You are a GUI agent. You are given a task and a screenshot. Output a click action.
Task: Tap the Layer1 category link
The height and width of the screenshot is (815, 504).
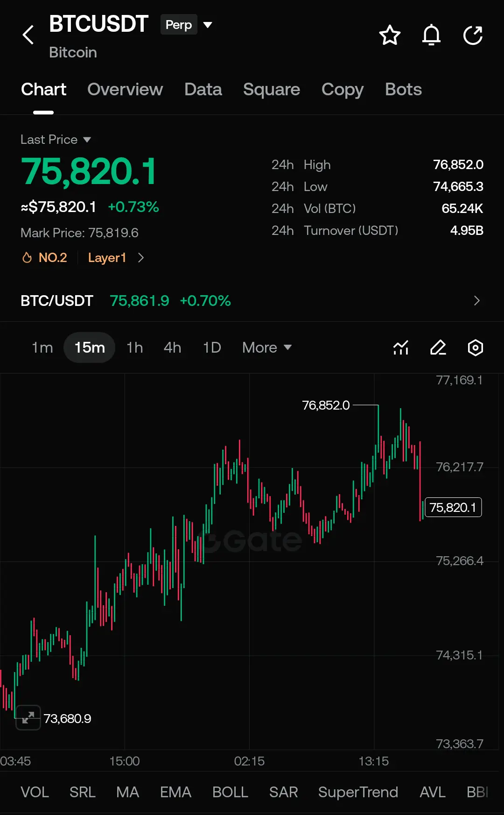coord(107,257)
